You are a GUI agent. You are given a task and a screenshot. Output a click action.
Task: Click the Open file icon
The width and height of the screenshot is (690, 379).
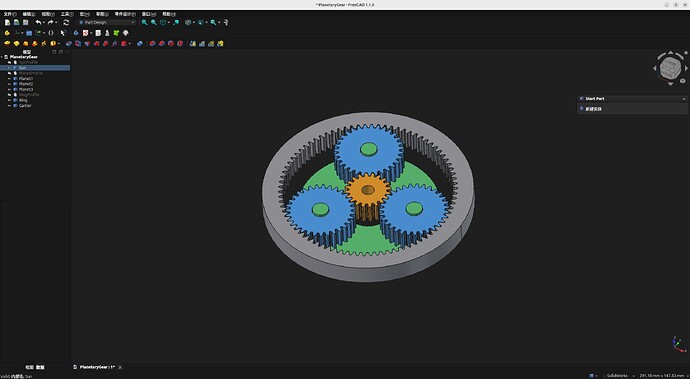tap(16, 22)
